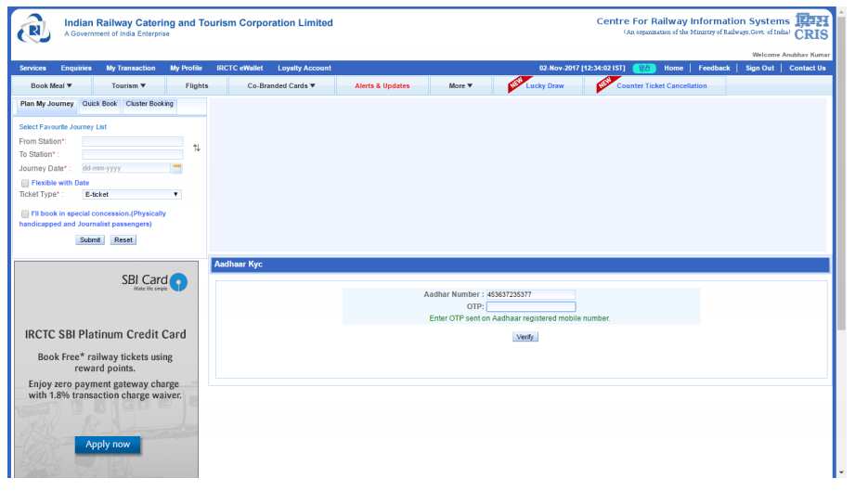Go to Flights section
The width and height of the screenshot is (868, 491).
tap(197, 85)
